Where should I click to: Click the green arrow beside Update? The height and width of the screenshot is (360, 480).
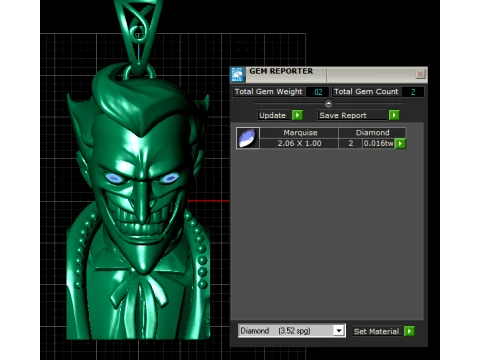pos(297,115)
